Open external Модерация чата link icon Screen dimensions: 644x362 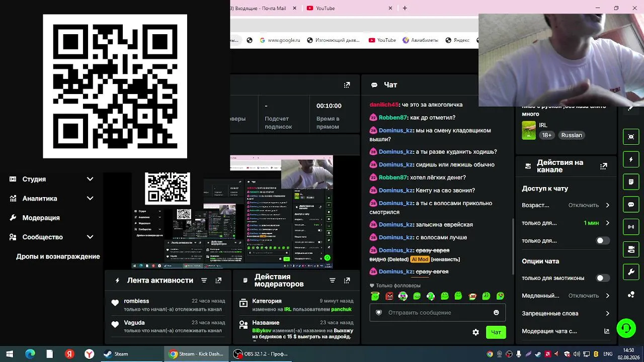pos(607,331)
